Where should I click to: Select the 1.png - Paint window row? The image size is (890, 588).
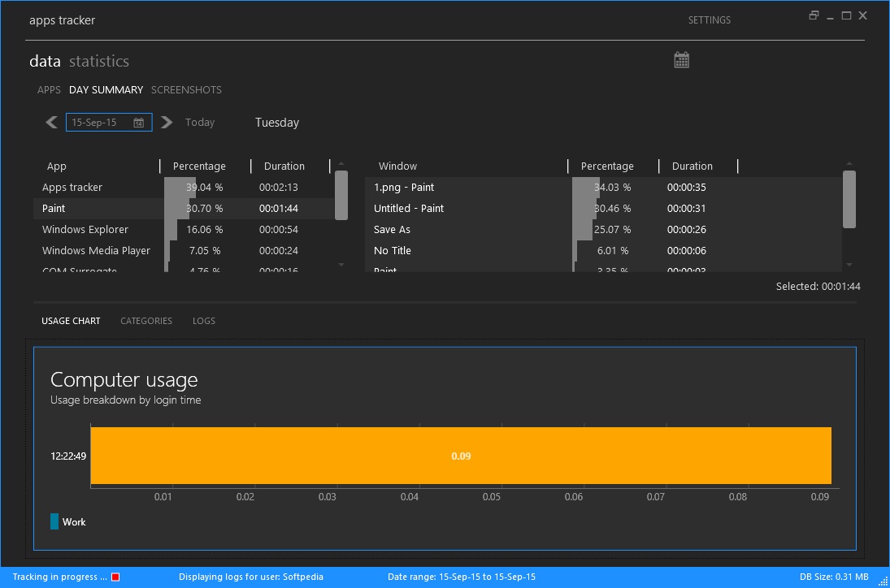(603, 187)
